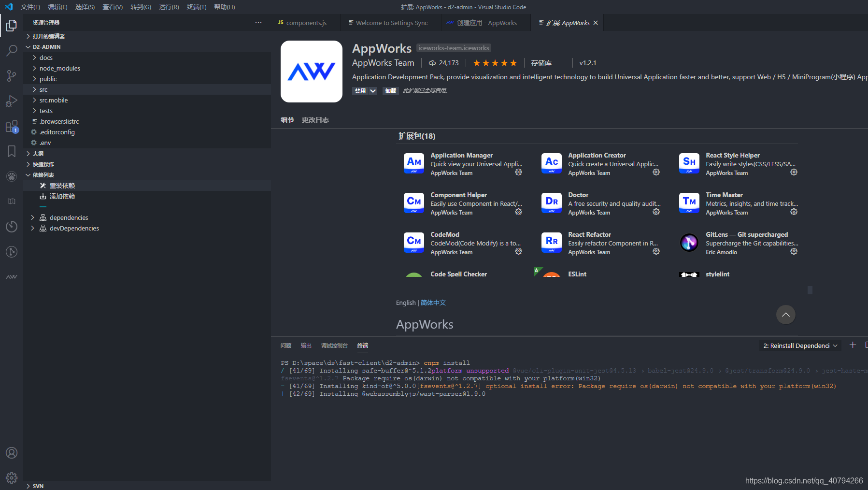
Task: Switch to the 调试控制台 debug console tab
Action: pyautogui.click(x=334, y=346)
